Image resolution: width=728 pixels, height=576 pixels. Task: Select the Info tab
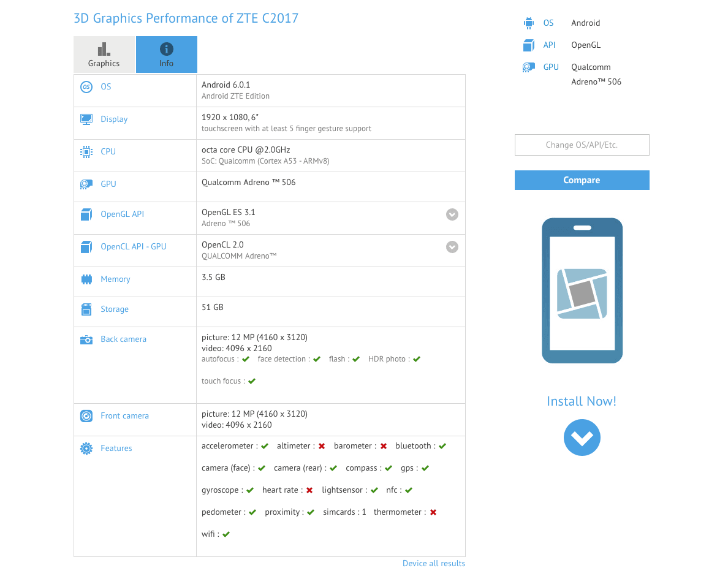tap(167, 55)
